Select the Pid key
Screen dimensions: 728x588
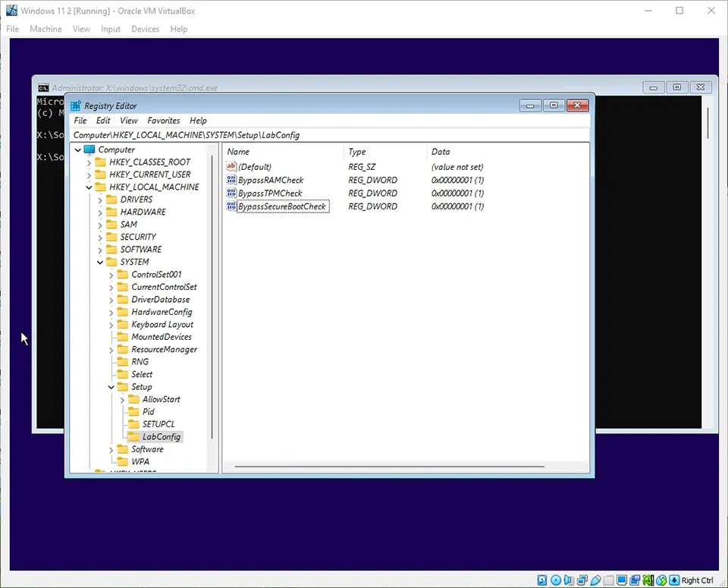[x=149, y=411]
